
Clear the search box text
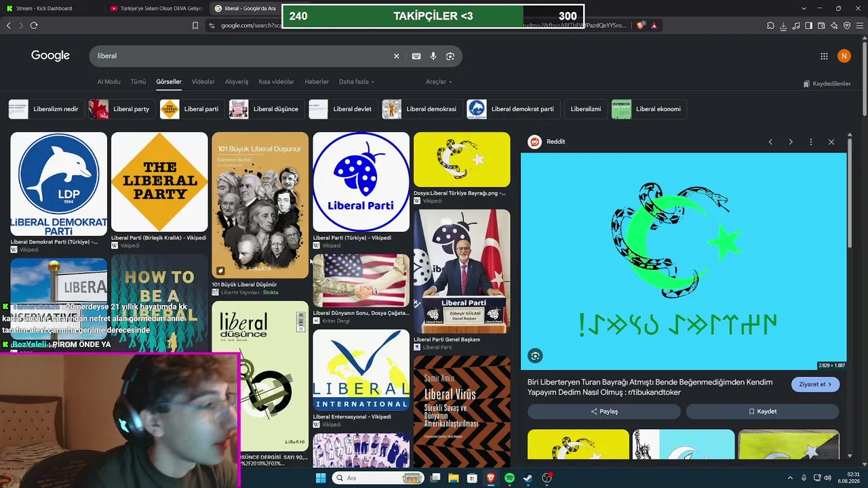(x=397, y=56)
